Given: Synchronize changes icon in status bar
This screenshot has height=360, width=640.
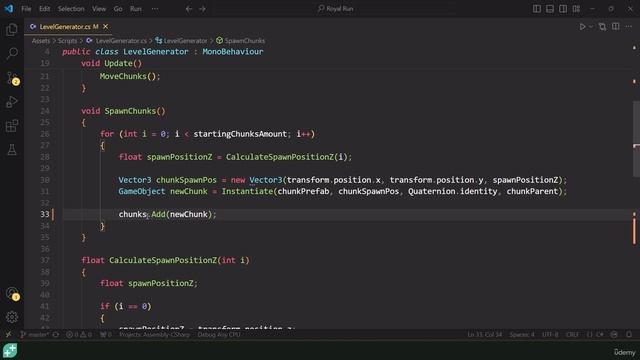Looking at the screenshot, I should tap(56, 335).
